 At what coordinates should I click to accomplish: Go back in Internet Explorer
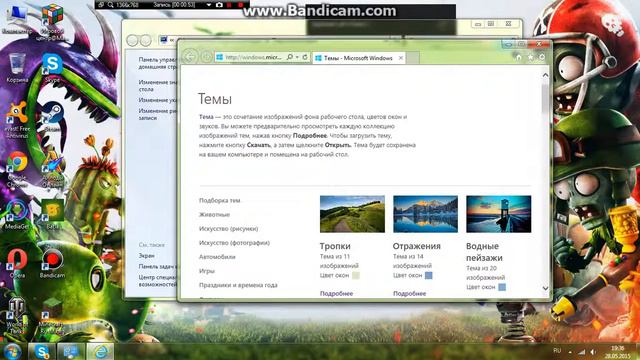tap(190, 57)
